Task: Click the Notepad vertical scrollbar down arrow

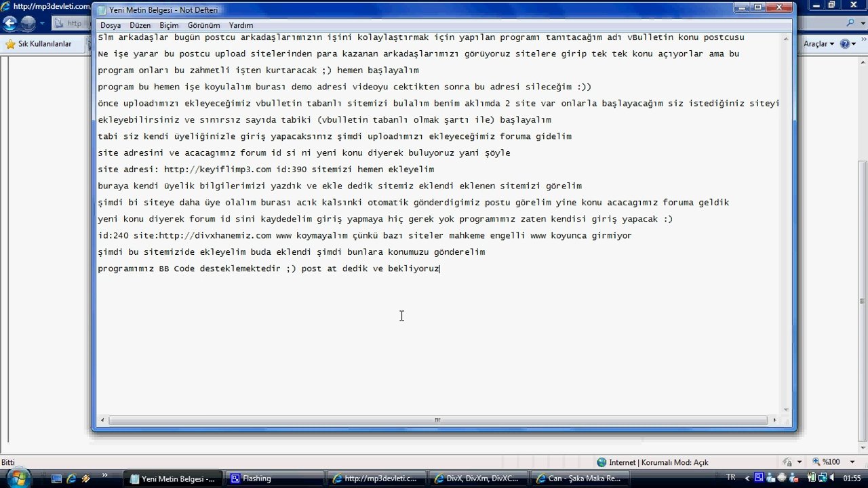Action: [787, 409]
